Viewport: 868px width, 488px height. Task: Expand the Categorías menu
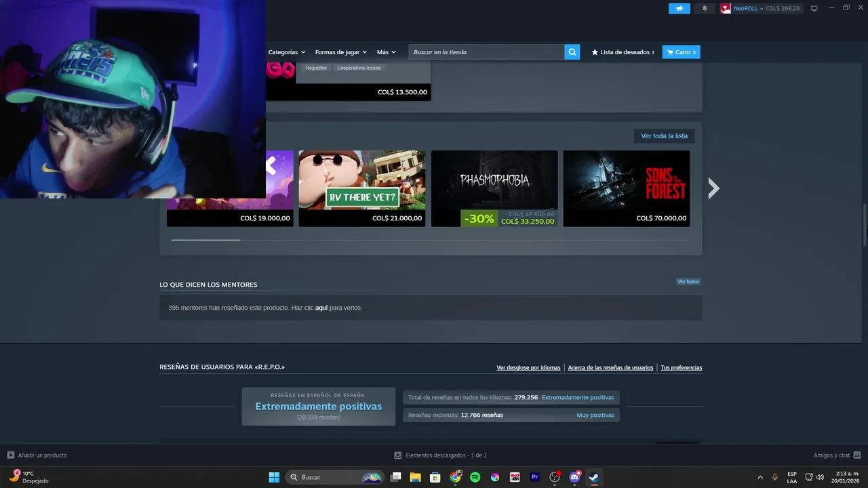pyautogui.click(x=287, y=52)
